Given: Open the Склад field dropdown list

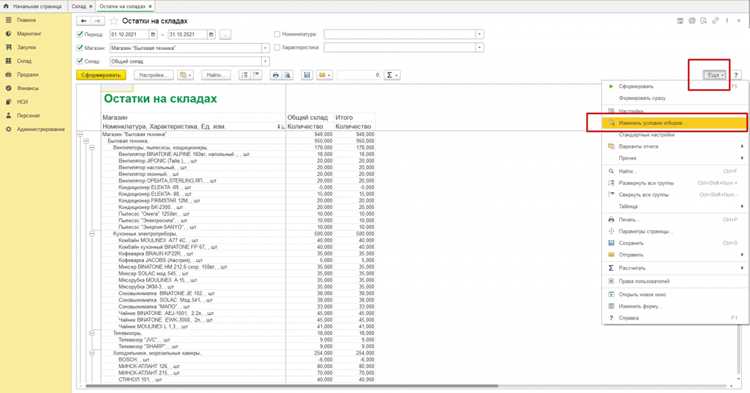Looking at the screenshot, I should (x=265, y=61).
